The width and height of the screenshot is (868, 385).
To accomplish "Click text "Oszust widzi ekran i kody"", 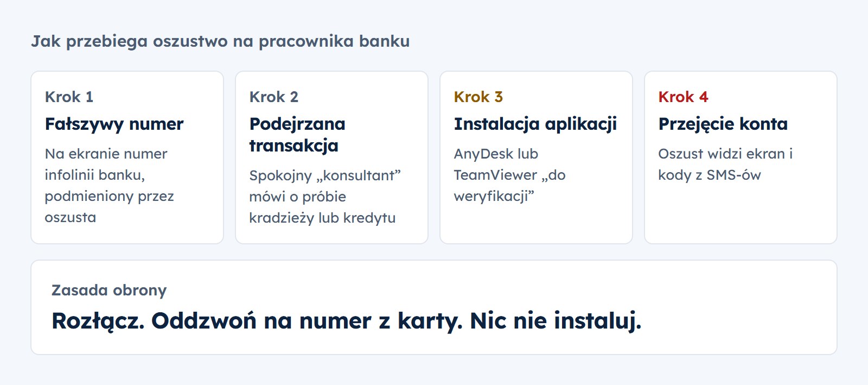I will [x=726, y=164].
